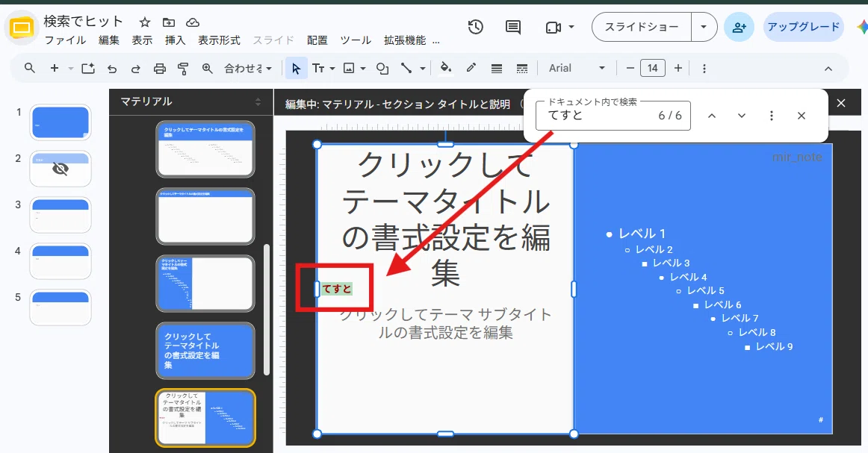Open the ファイル menu

65,40
